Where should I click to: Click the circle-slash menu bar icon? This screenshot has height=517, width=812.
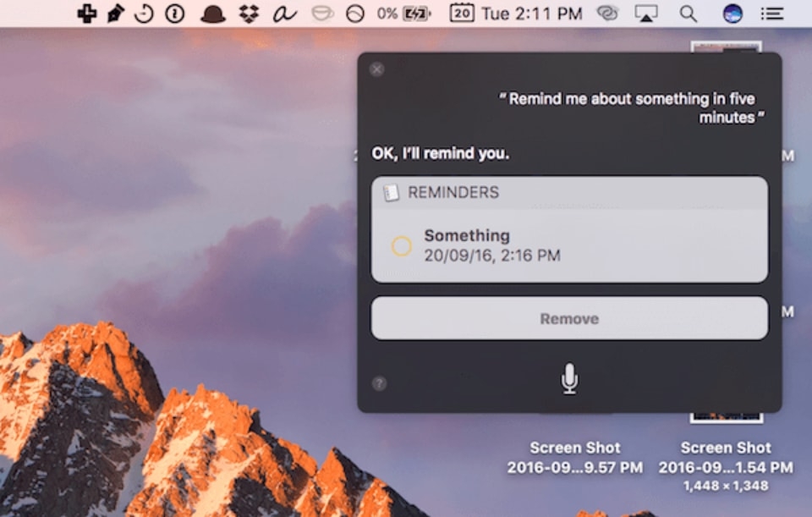click(354, 14)
